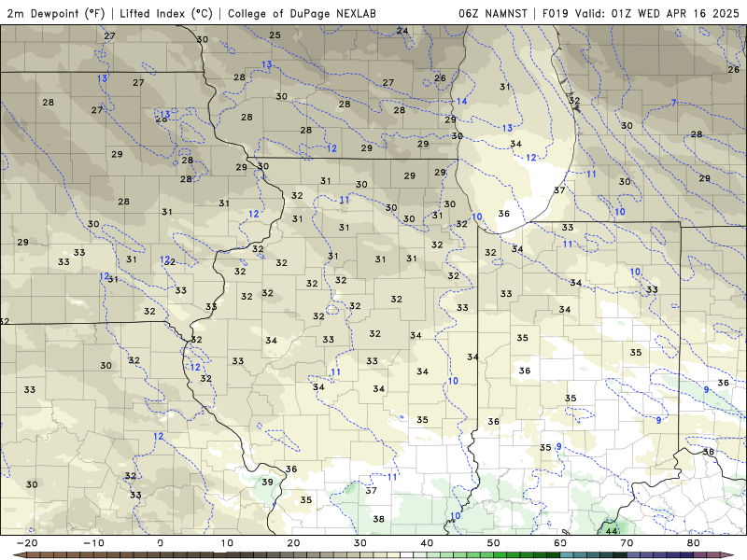Click the '2m Dewpoint (°F)' title text
The image size is (747, 560).
(x=55, y=13)
